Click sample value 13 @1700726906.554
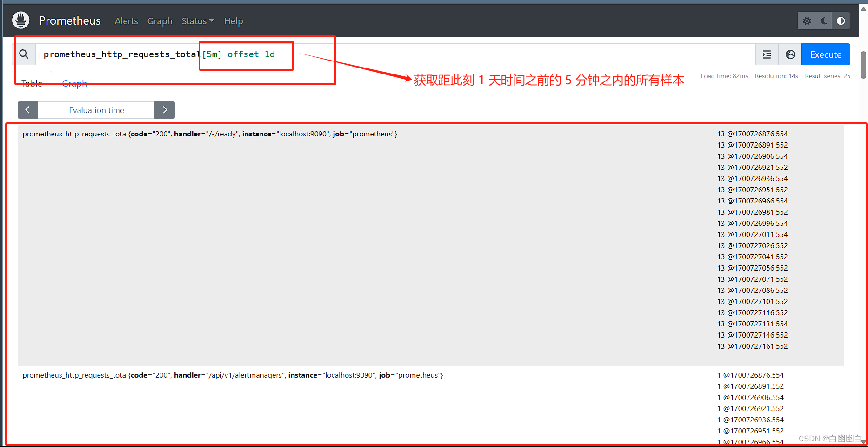Viewport: 868px width, 447px height. (752, 156)
